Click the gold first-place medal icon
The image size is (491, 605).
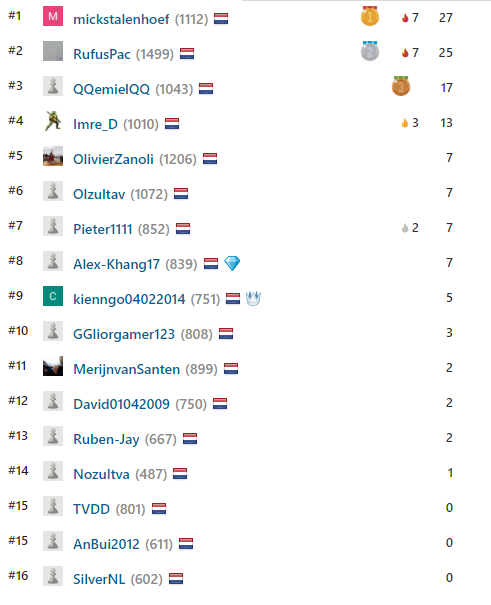coord(370,16)
